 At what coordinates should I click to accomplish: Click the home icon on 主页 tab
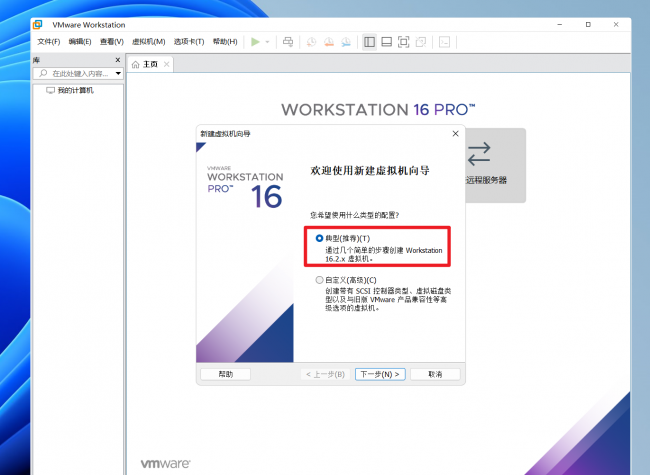point(135,65)
